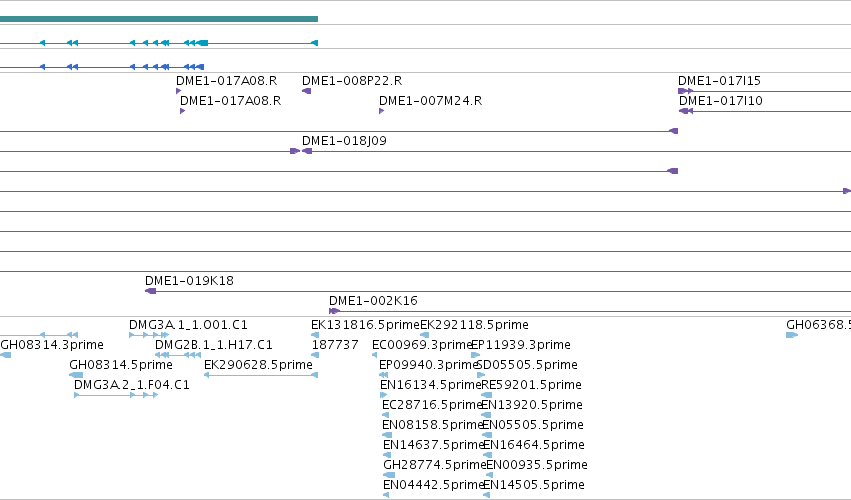Screen dimensions: 851x500
Task: Click the EC00969.3prime label
Action: coord(422,345)
